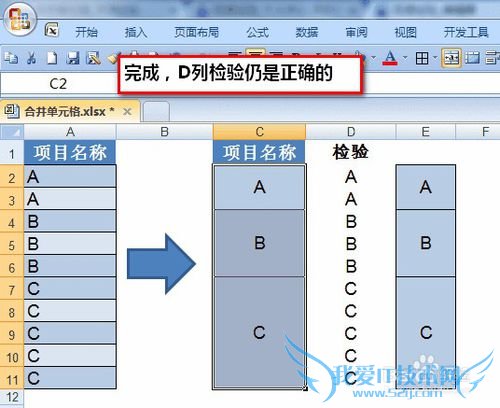Screen dimensions: 500x408
Task: Select row 11 header
Action: 12,378
